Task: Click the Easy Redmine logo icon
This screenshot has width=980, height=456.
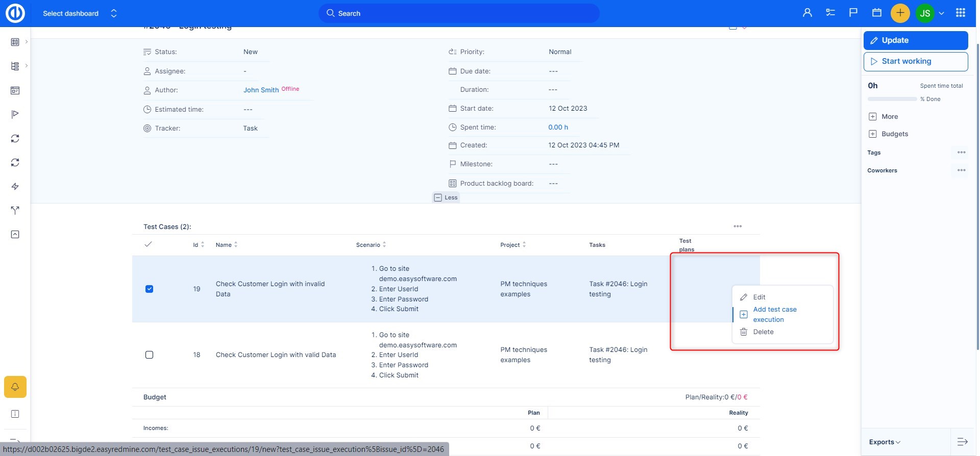Action: [x=15, y=13]
